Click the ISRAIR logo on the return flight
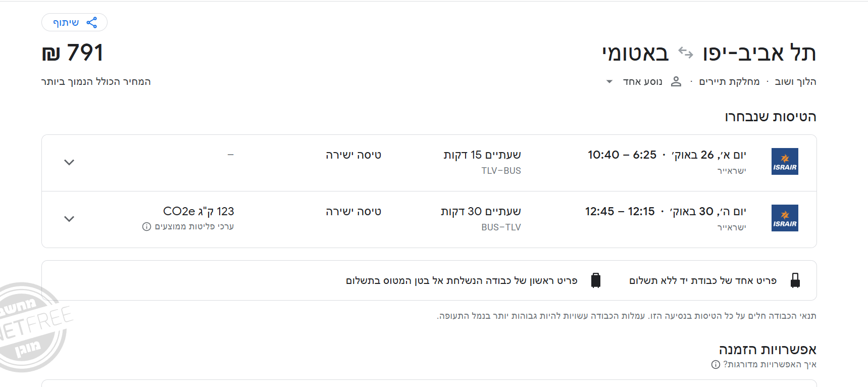The width and height of the screenshot is (868, 387). [785, 218]
